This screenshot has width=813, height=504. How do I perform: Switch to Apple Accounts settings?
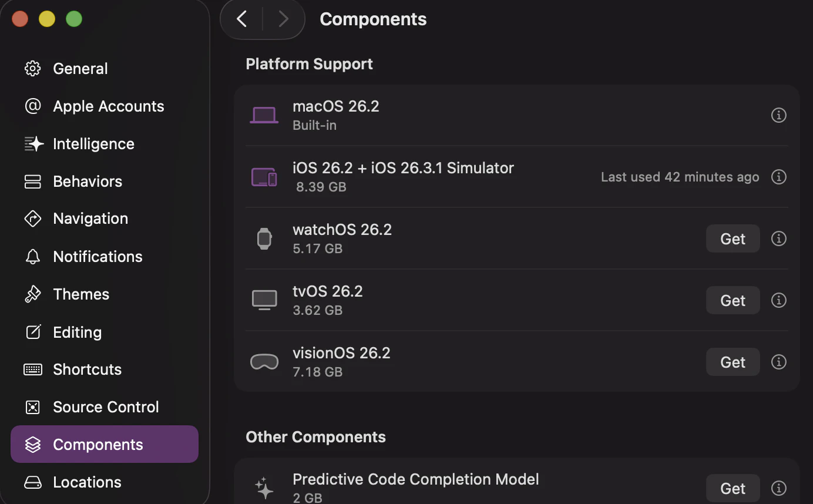pos(105,106)
